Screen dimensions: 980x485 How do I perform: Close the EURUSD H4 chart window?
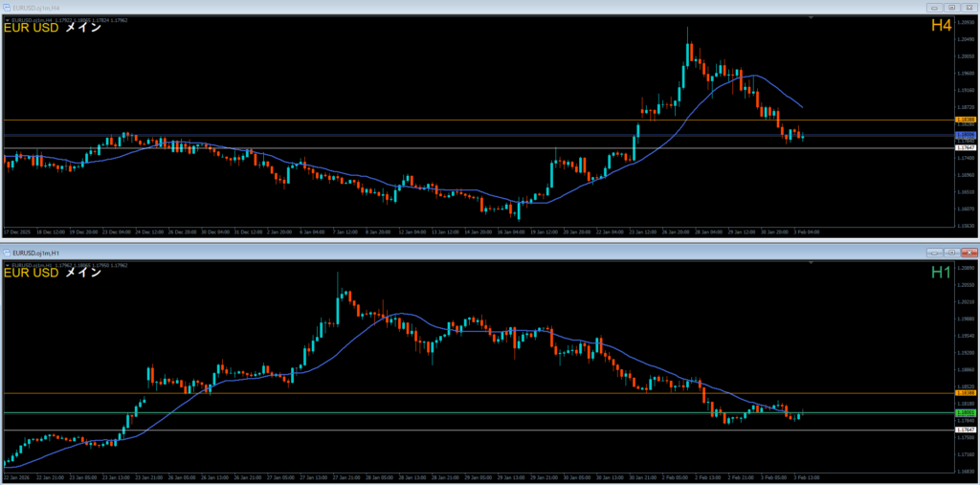tap(968, 7)
